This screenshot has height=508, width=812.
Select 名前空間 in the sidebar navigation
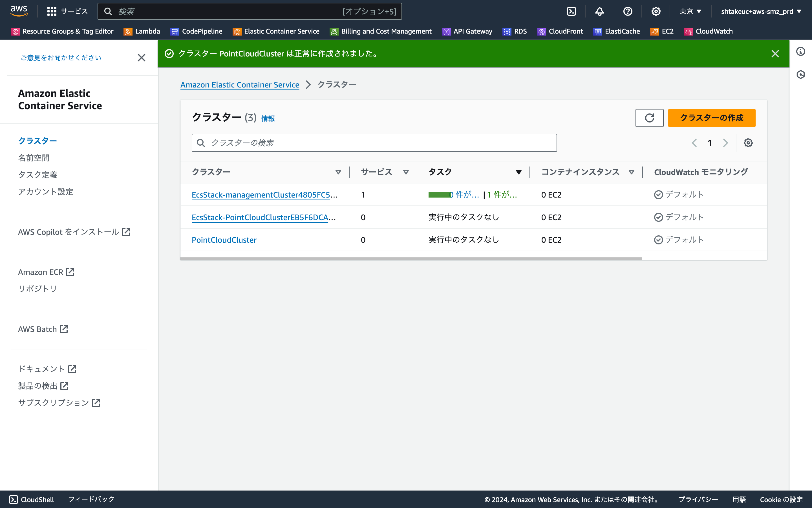(x=34, y=158)
